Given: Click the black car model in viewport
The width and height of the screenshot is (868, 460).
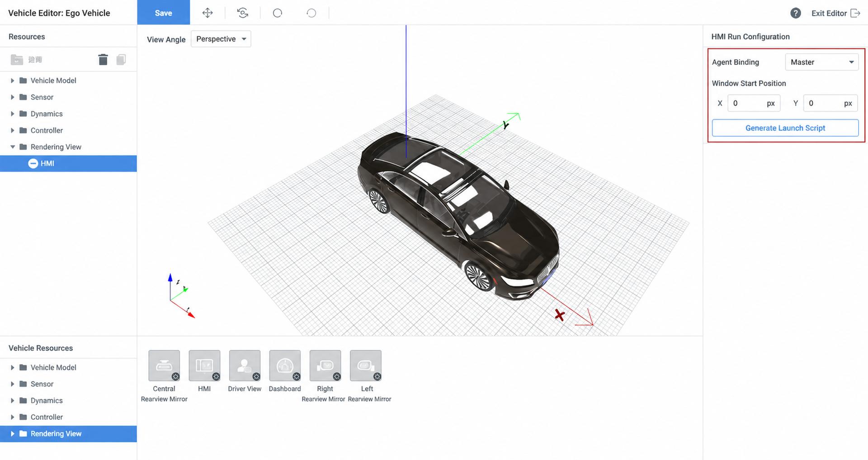Looking at the screenshot, I should click(459, 217).
